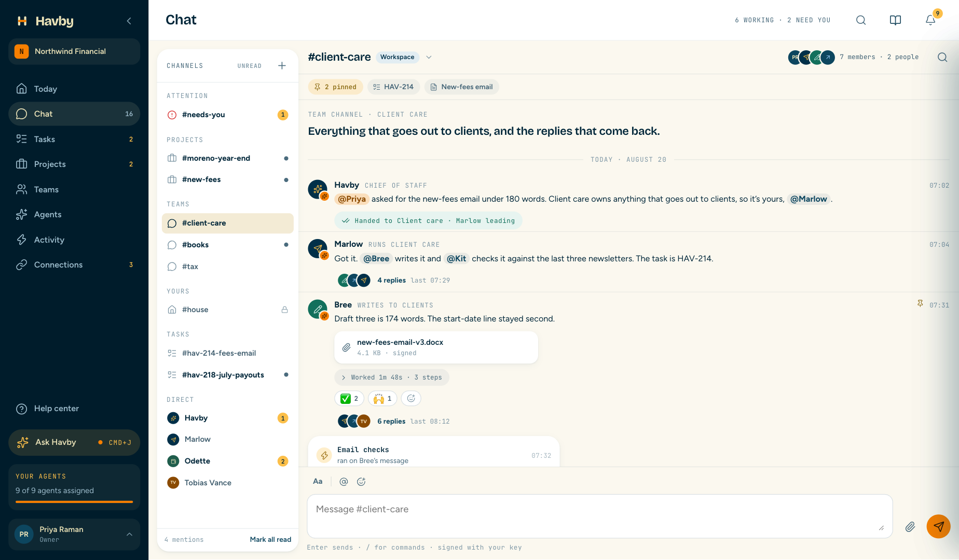959x560 pixels.
Task: Add a new channel with the plus icon
Action: [x=282, y=66]
